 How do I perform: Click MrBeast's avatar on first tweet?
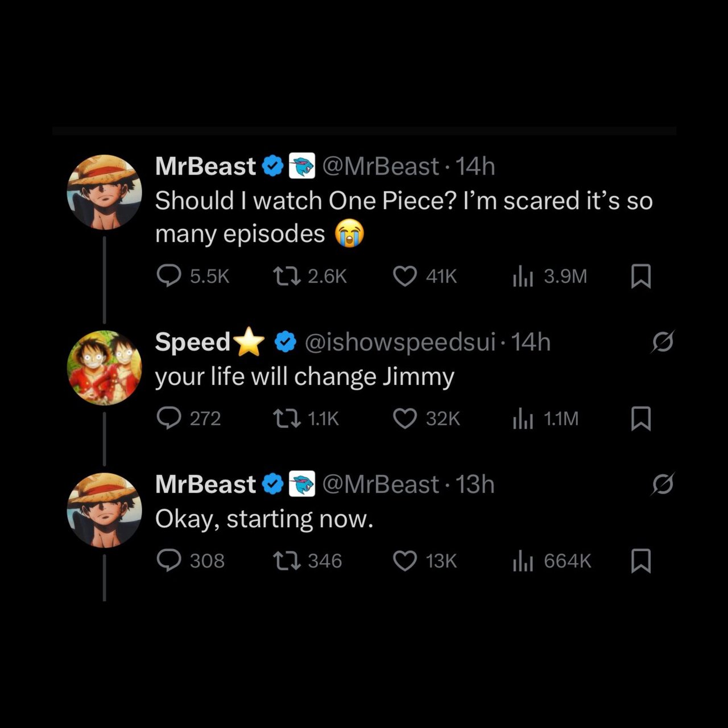pos(104,192)
